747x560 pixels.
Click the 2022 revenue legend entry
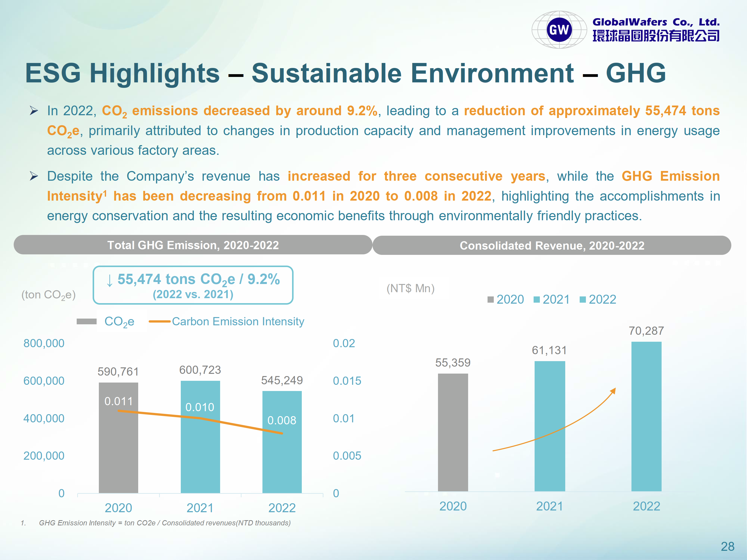coord(598,299)
